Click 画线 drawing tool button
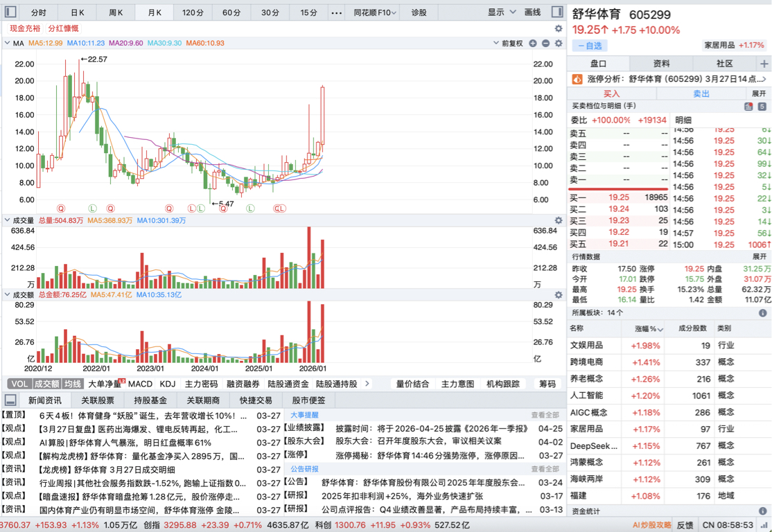 click(x=533, y=12)
